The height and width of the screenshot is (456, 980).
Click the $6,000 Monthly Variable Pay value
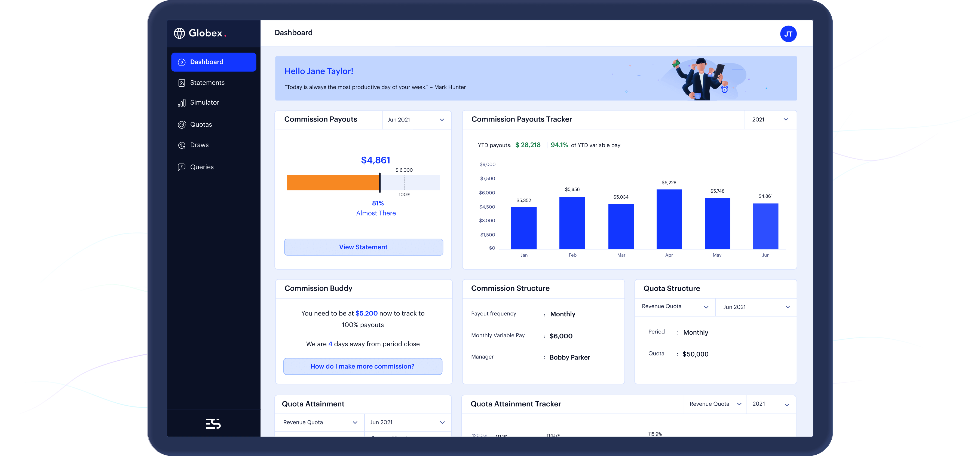click(x=561, y=336)
